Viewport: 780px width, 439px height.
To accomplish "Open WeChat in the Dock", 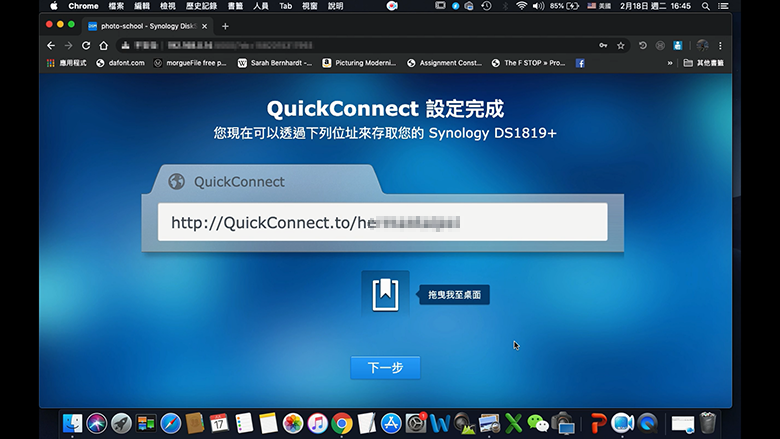I will 538,424.
